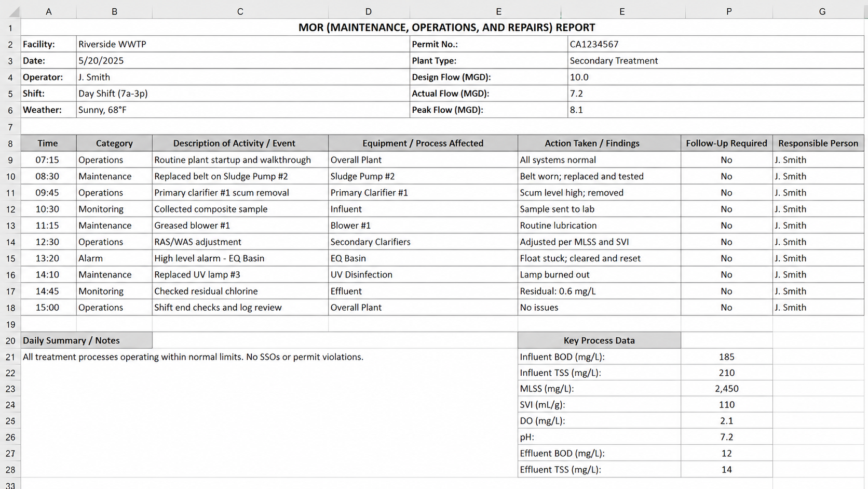The height and width of the screenshot is (489, 868).
Task: Click 'Action Taken / Findings' header
Action: click(x=599, y=143)
